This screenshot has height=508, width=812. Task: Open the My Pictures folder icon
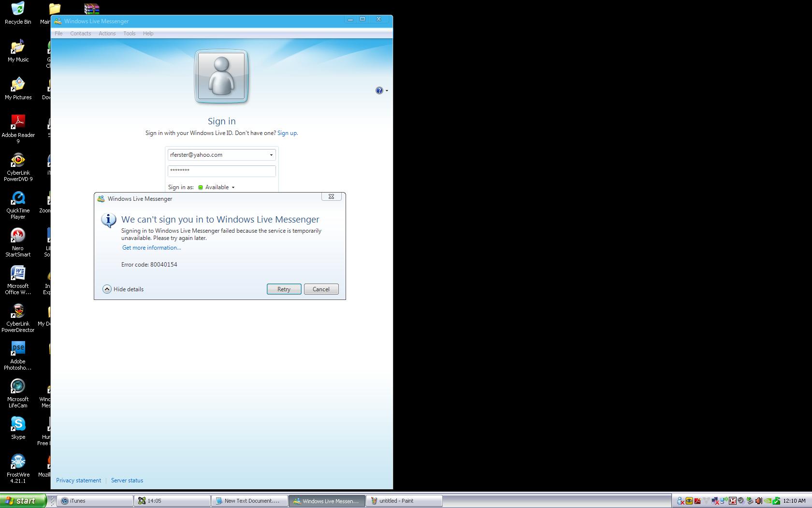(18, 84)
